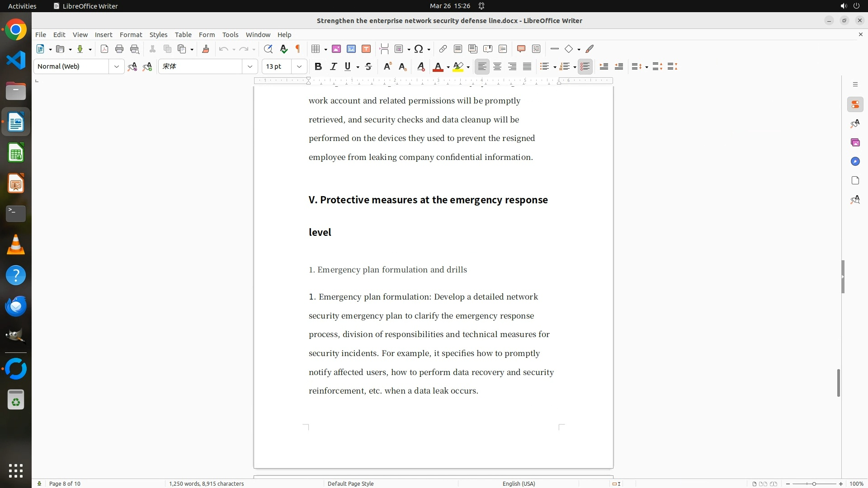868x488 pixels.
Task: Click the Export as PDF icon
Action: point(104,49)
